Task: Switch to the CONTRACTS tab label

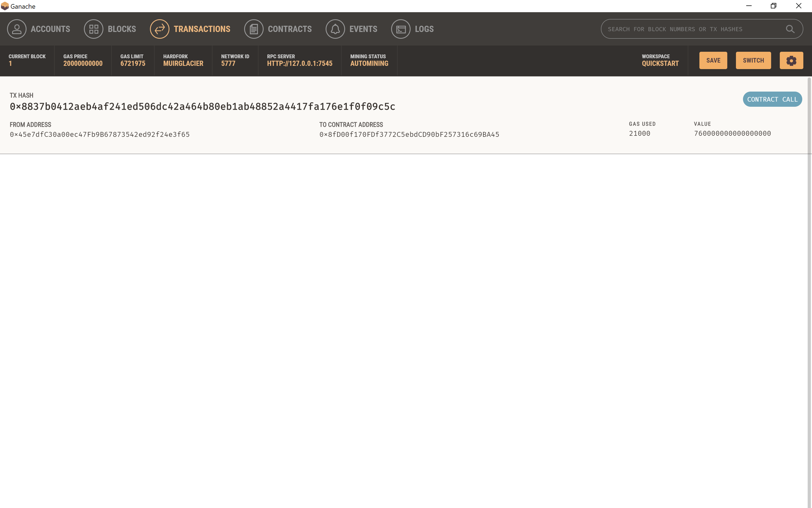Action: (x=290, y=29)
